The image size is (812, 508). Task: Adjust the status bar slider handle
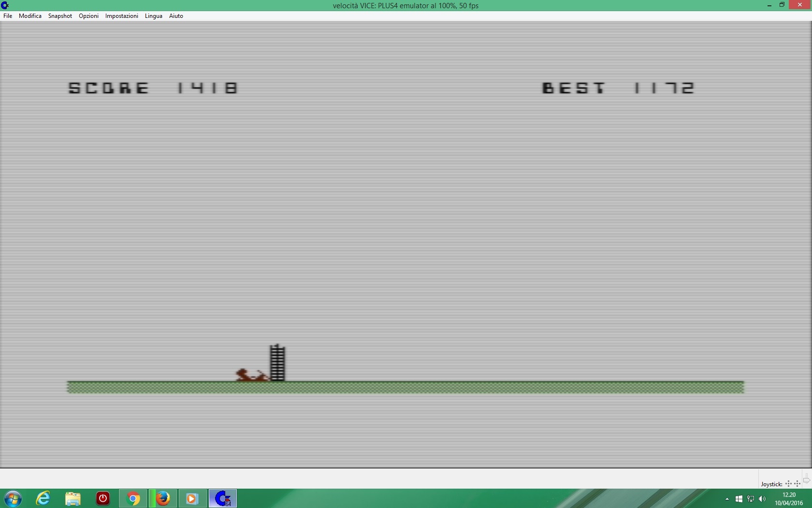coord(806,480)
